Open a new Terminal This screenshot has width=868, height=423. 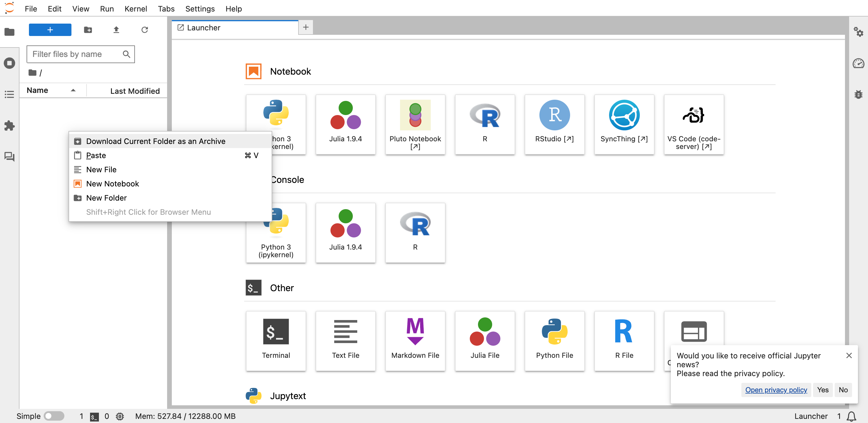coord(276,341)
